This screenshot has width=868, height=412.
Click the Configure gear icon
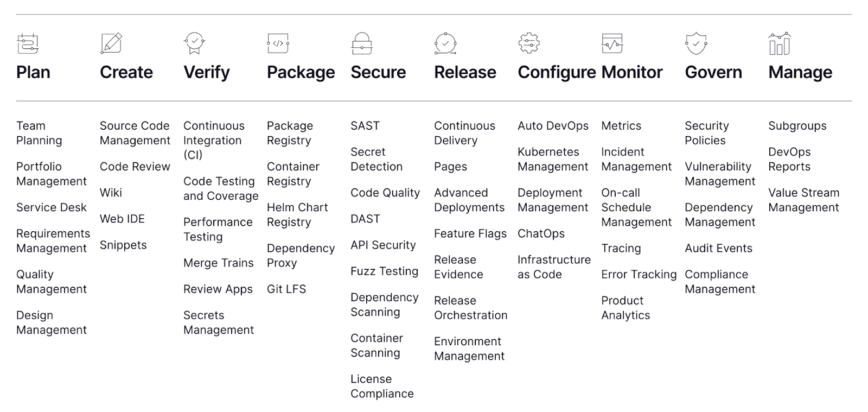tap(528, 43)
